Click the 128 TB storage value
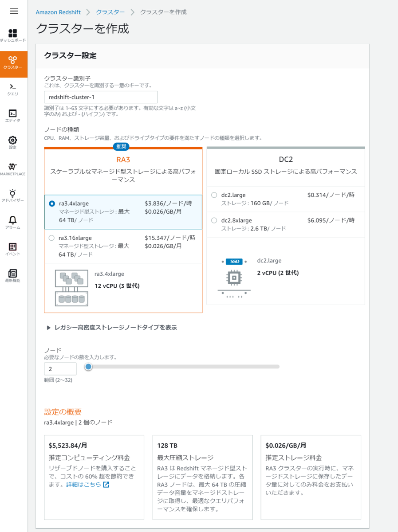The height and width of the screenshot is (532, 398). (x=167, y=446)
